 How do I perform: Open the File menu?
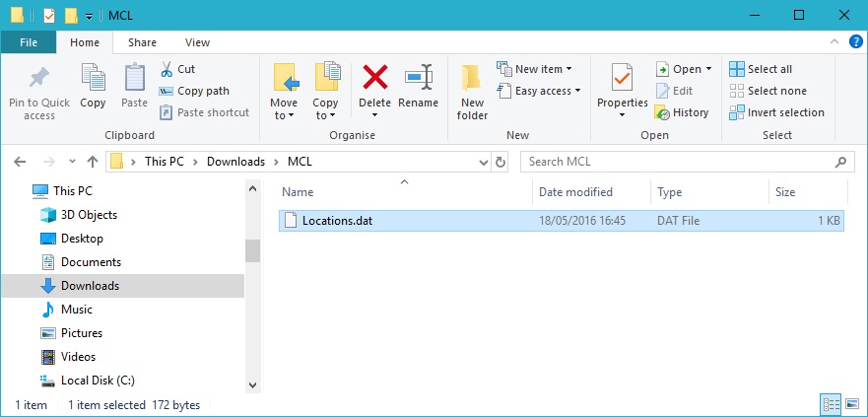click(x=28, y=42)
